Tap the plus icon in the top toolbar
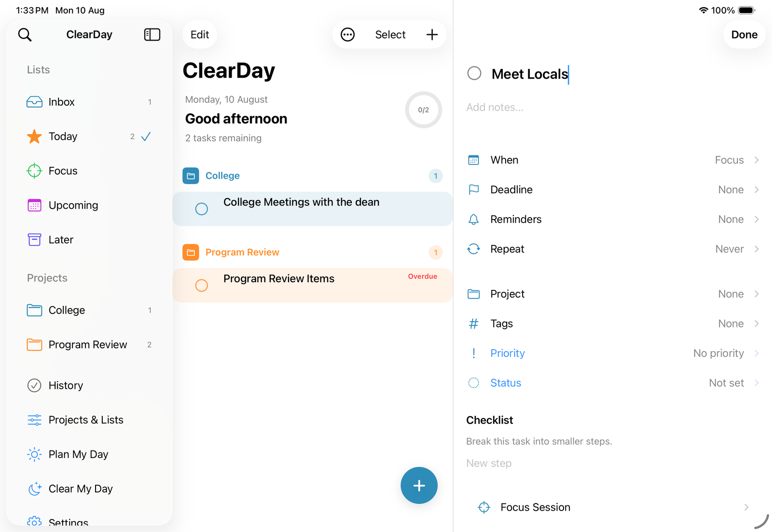772x532 pixels. click(432, 35)
